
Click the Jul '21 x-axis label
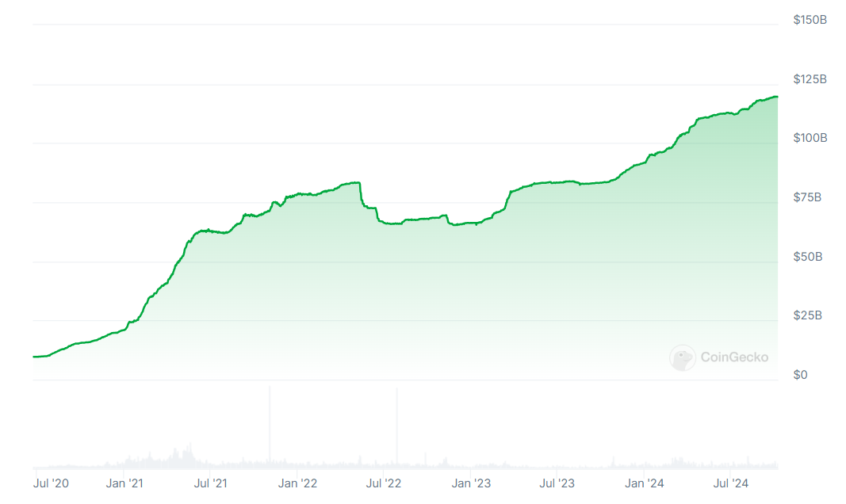point(210,483)
